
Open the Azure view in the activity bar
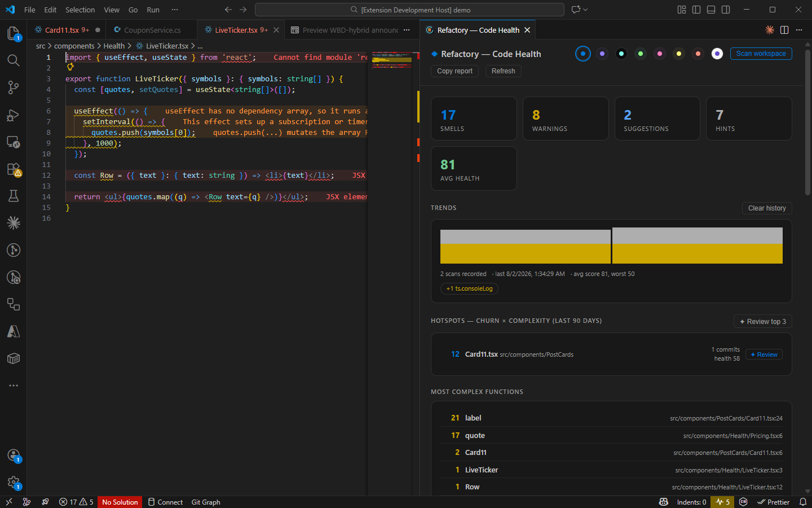tap(14, 331)
